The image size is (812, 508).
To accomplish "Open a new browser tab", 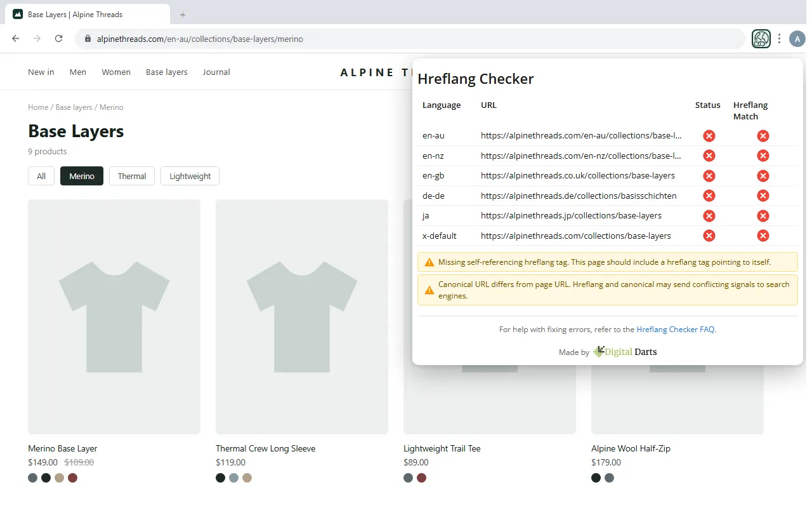I will click(x=183, y=14).
